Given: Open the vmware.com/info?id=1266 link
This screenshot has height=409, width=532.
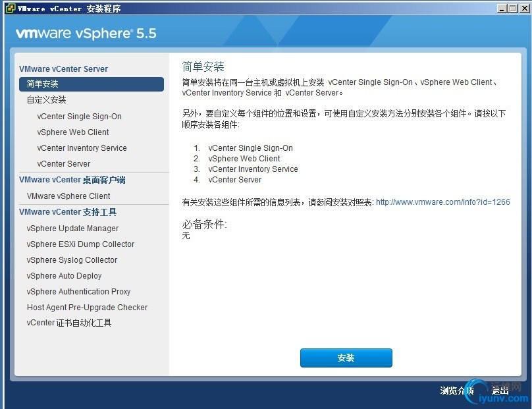Looking at the screenshot, I should [x=442, y=202].
